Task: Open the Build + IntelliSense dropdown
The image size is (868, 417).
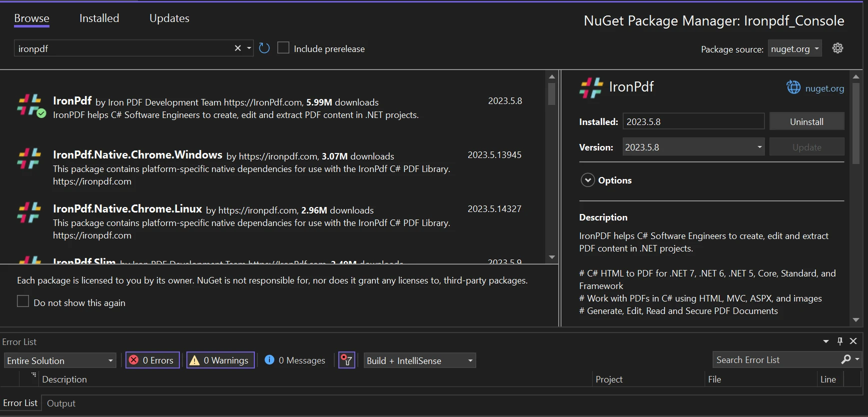Action: [x=420, y=360]
